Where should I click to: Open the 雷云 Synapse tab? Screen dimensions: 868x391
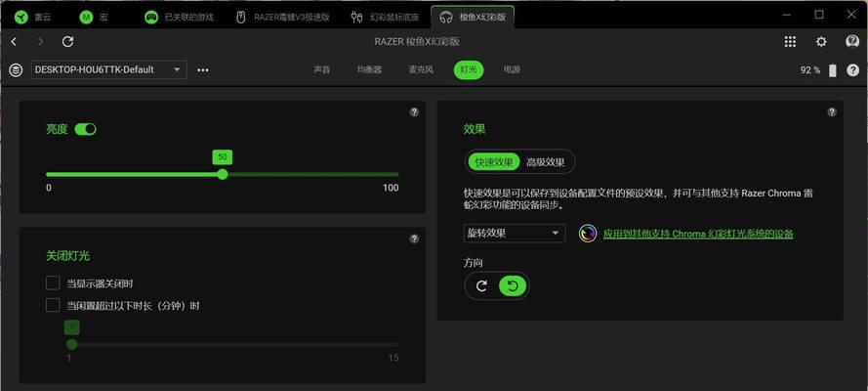tap(32, 18)
